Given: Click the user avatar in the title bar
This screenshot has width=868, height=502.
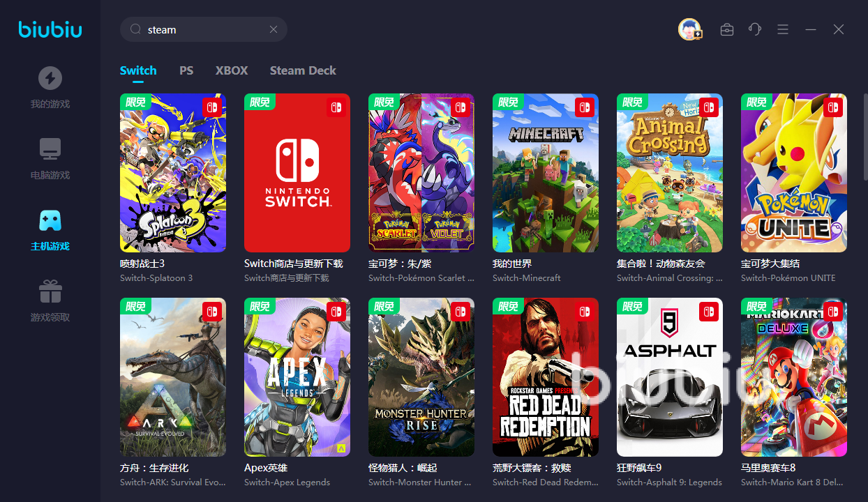Looking at the screenshot, I should [x=689, y=29].
